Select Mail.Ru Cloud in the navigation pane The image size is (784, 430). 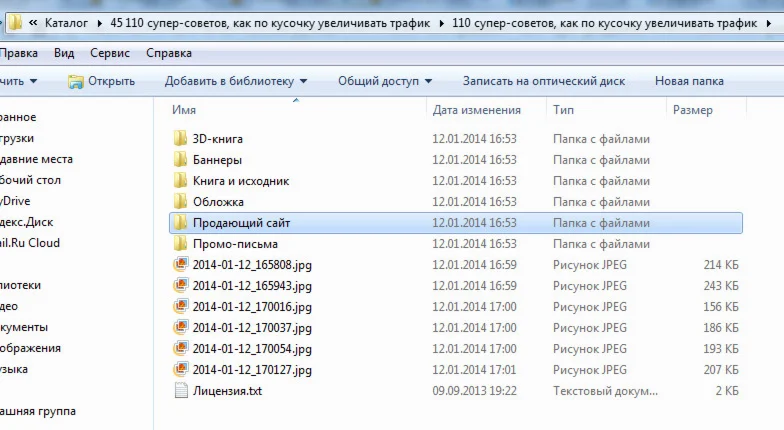(30, 243)
